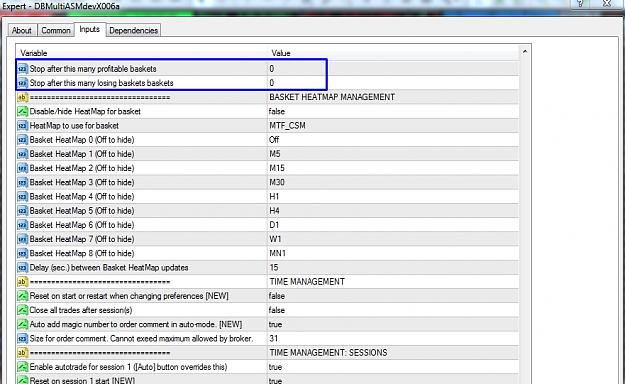Click icon of Basket HeatMap 2 row
Image resolution: width=625 pixels, height=384 pixels.
[x=22, y=168]
